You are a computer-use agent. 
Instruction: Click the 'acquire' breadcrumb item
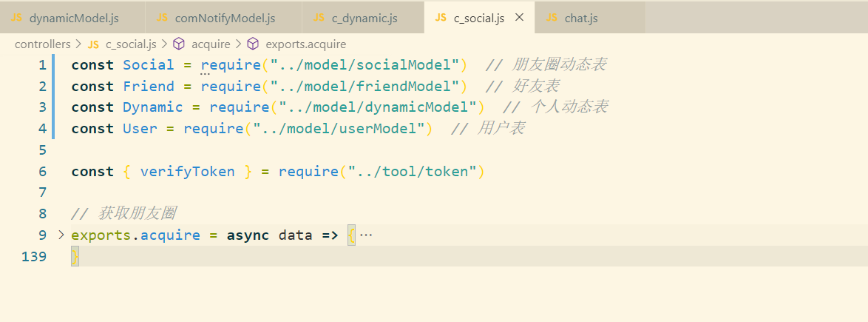point(211,44)
